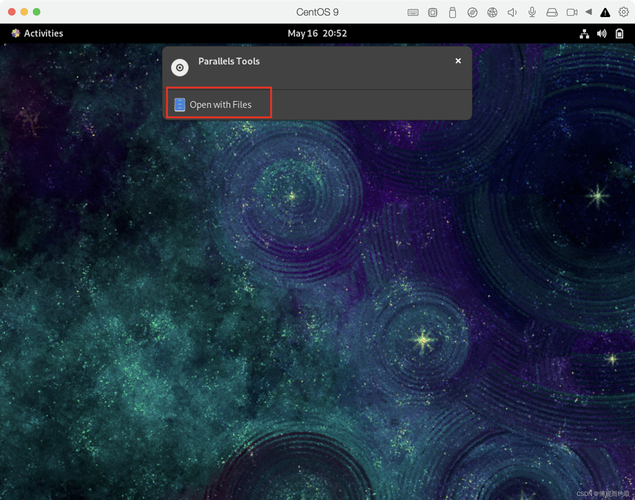Open the USB device icon
The height and width of the screenshot is (500, 635).
[x=452, y=12]
